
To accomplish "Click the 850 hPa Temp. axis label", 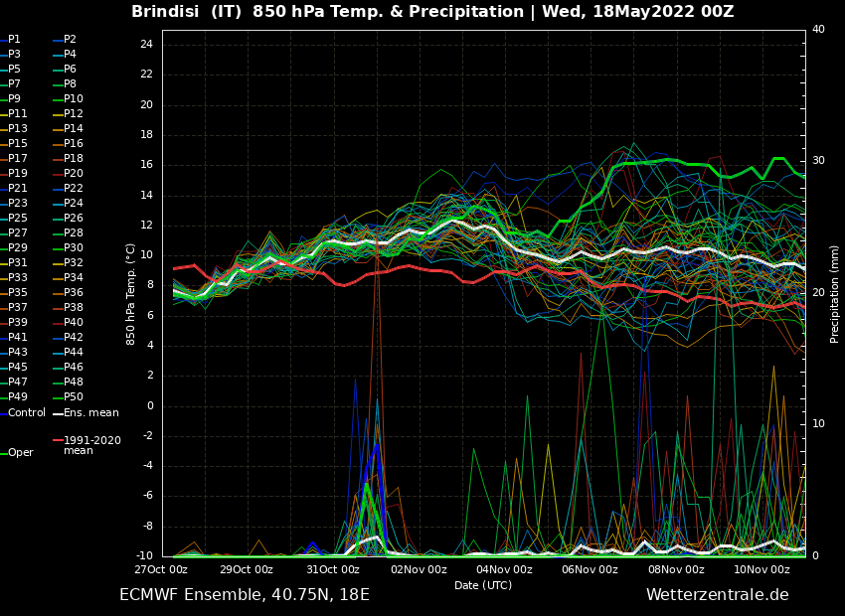I will point(131,294).
